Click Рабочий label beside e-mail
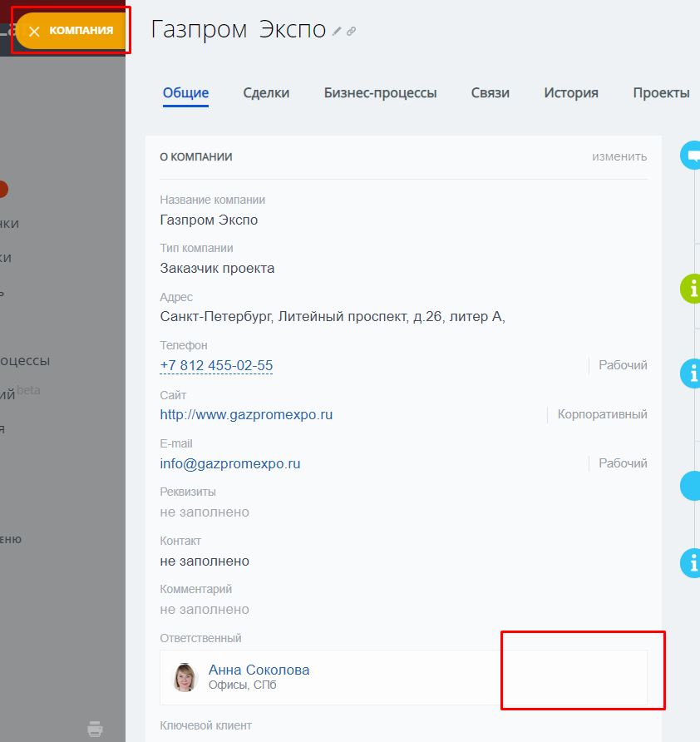The image size is (700, 742). tap(623, 463)
